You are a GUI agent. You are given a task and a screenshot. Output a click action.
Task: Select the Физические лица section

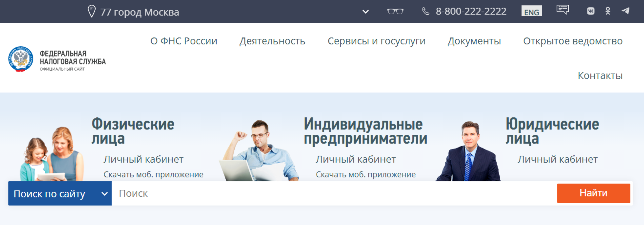pos(133,131)
